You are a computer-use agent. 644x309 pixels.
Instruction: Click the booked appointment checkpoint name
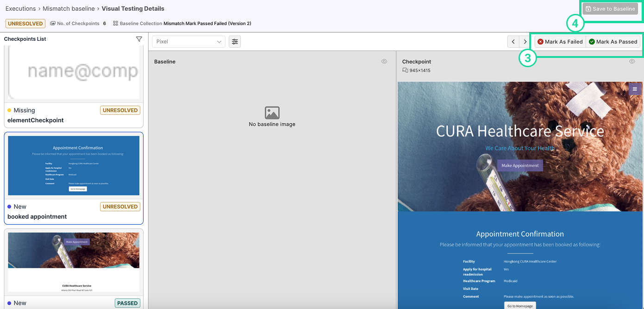37,217
